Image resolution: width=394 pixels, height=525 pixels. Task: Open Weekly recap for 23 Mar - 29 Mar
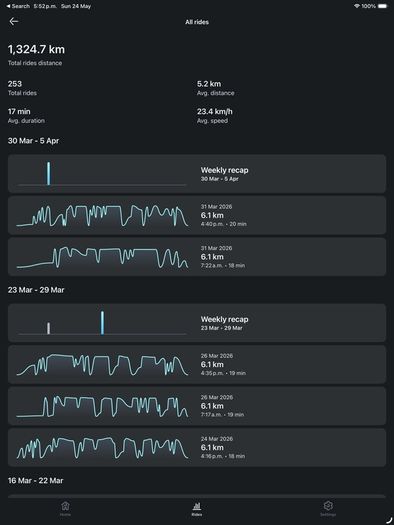coord(197,323)
